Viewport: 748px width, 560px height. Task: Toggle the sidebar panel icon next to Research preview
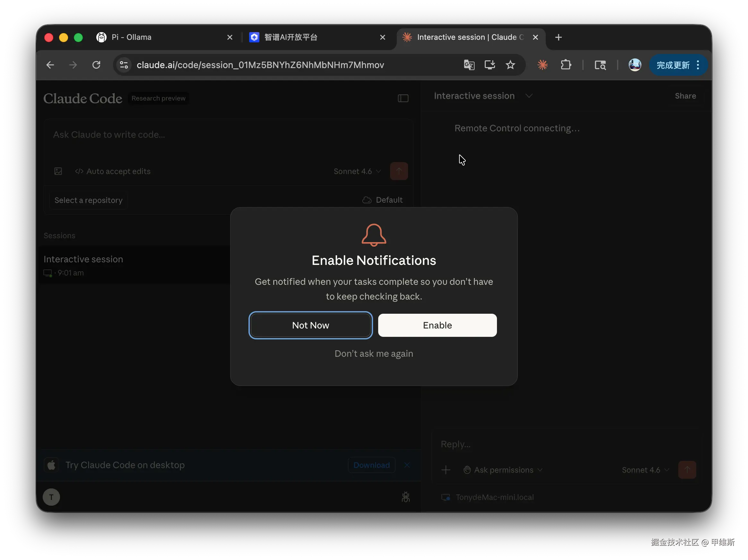click(x=403, y=98)
